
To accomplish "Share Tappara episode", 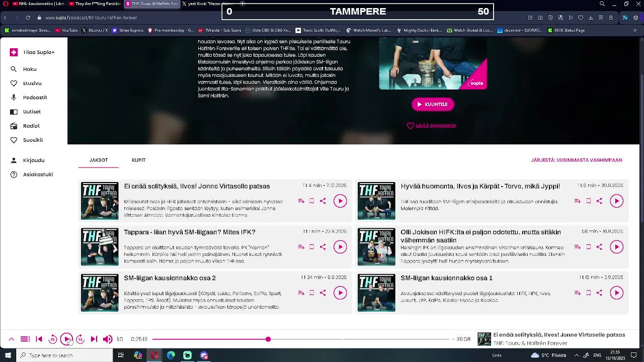I will (323, 247).
